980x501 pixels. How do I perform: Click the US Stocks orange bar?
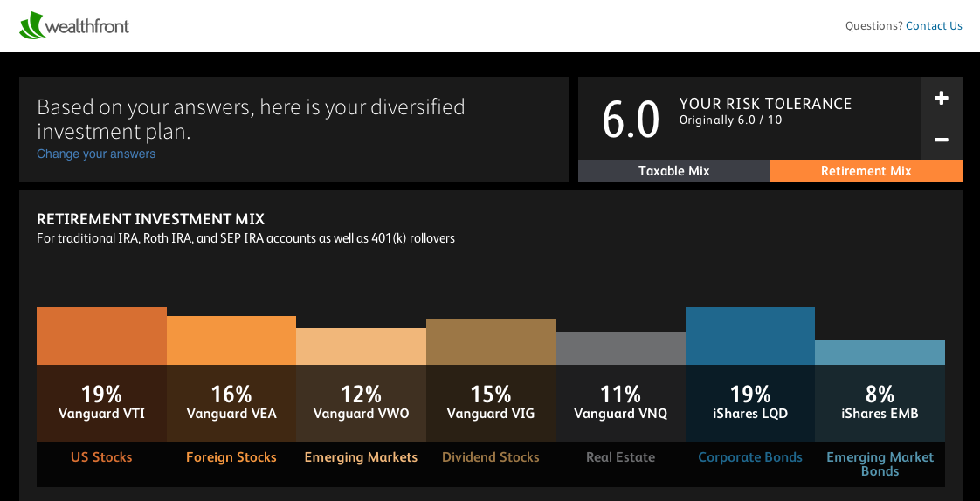click(x=102, y=336)
